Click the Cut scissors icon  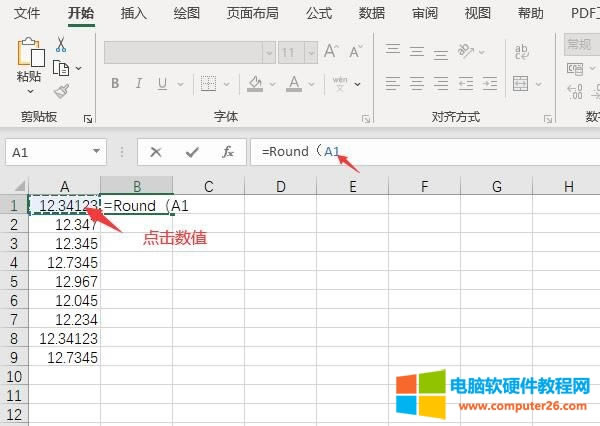[x=61, y=44]
